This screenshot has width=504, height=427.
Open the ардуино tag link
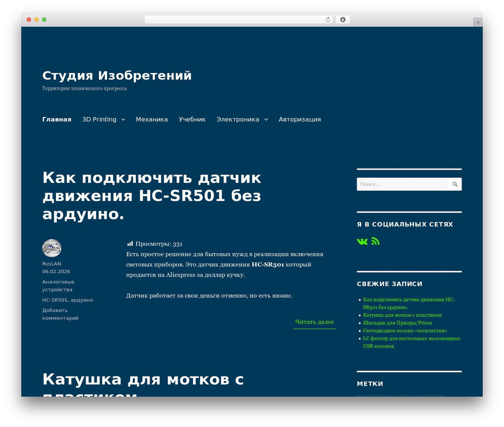pos(82,300)
